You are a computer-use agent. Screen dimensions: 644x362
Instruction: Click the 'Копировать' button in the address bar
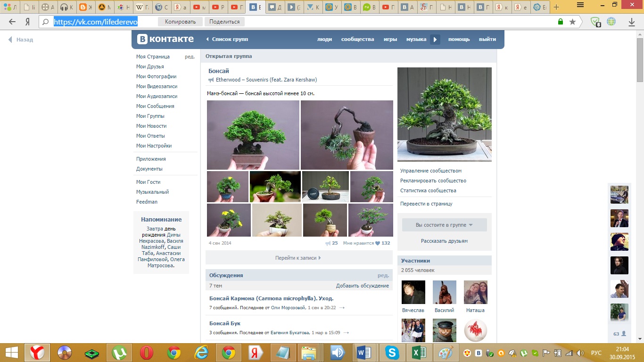pos(180,22)
